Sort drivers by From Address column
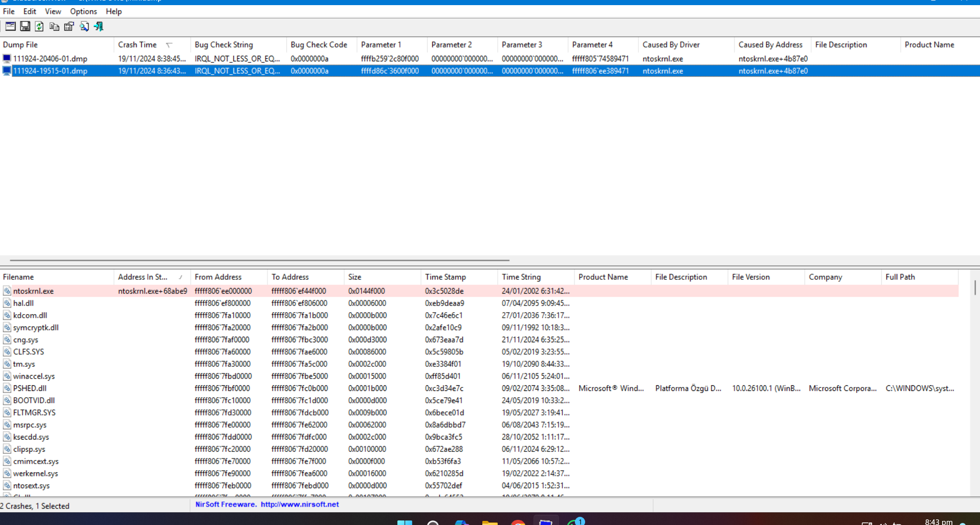This screenshot has height=525, width=980. click(229, 277)
